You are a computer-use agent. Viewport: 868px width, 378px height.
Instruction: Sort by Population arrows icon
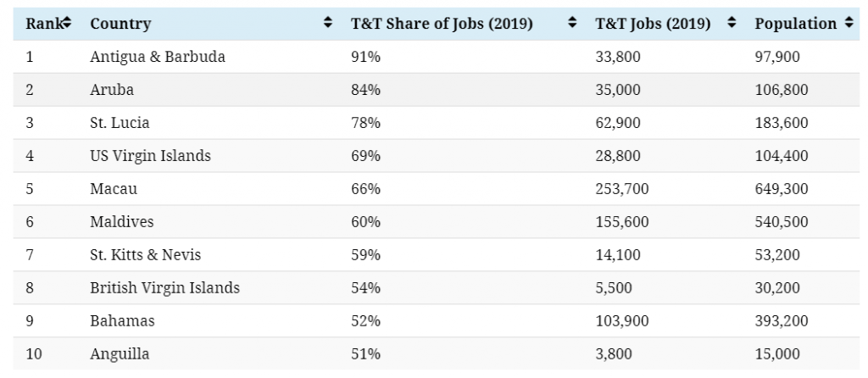(849, 23)
